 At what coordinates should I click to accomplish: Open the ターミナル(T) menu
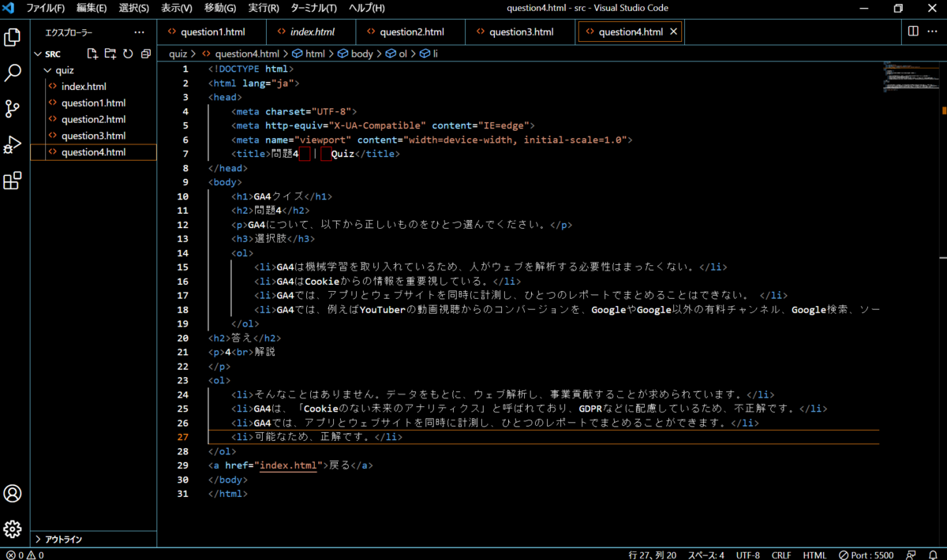[x=313, y=8]
